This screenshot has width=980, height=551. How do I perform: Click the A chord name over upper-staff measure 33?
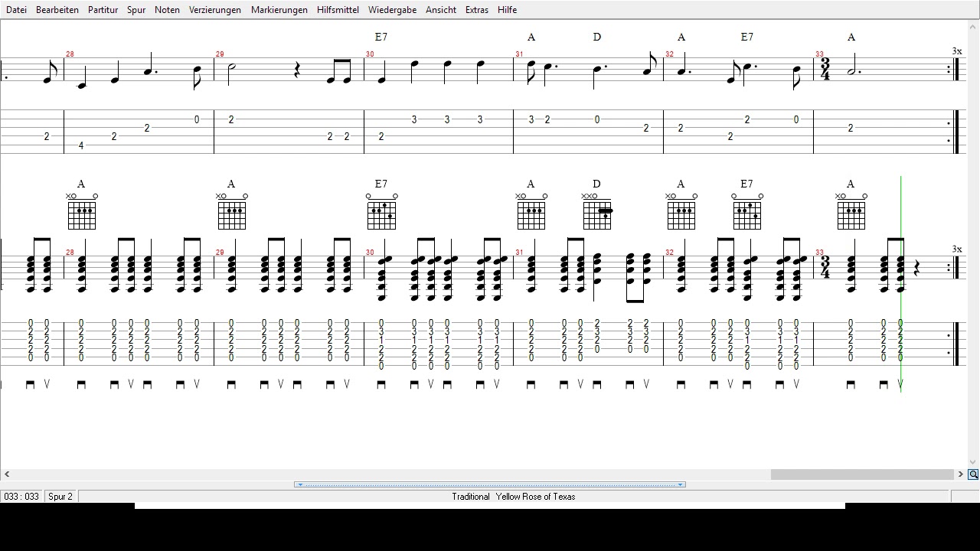click(851, 37)
